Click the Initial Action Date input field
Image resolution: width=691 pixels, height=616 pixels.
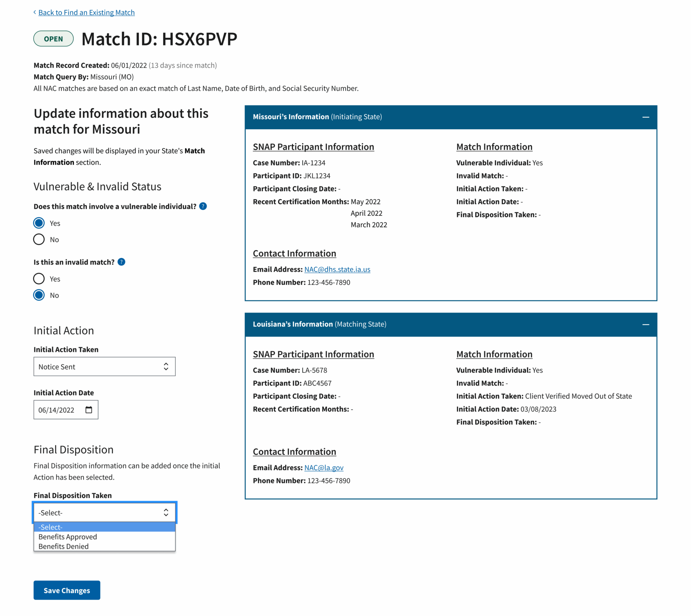57,410
